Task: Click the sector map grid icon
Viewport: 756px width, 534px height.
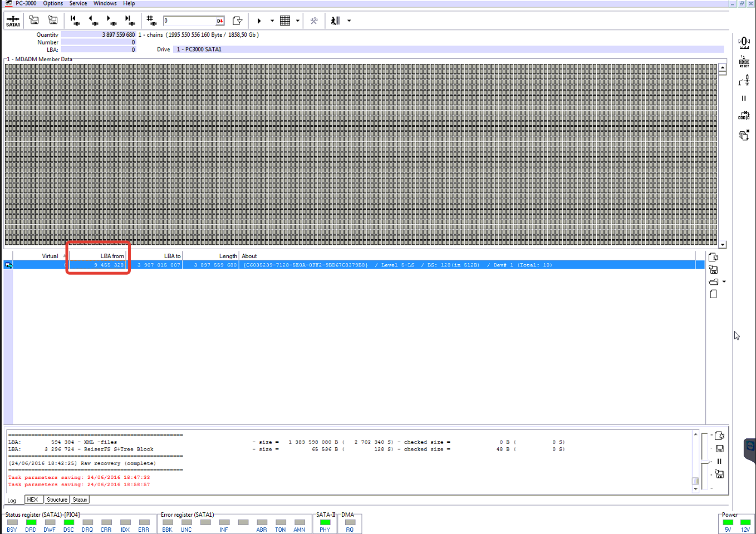Action: (285, 21)
